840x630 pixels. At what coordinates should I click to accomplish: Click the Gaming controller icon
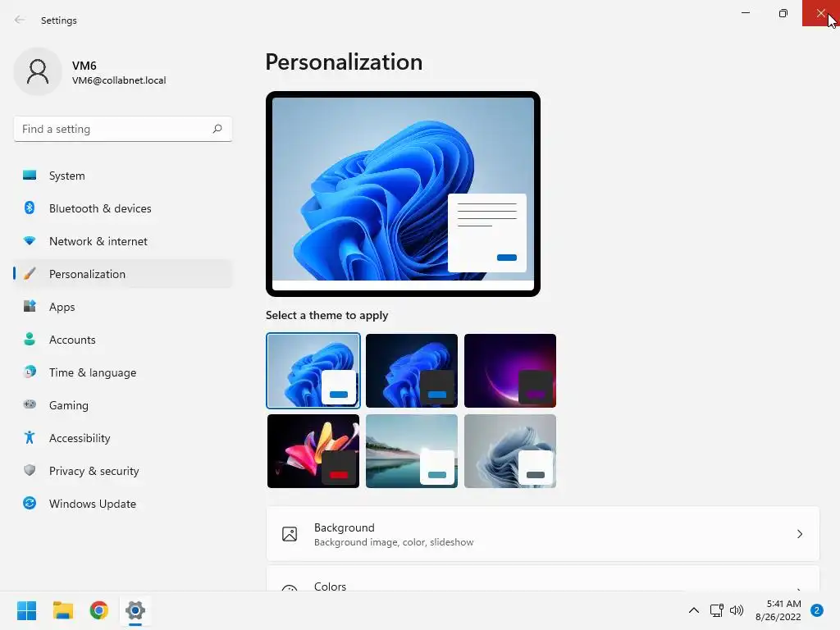[30, 404]
